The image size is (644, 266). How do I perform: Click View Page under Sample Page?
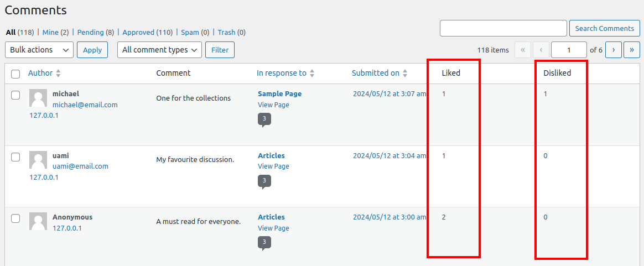coord(273,105)
